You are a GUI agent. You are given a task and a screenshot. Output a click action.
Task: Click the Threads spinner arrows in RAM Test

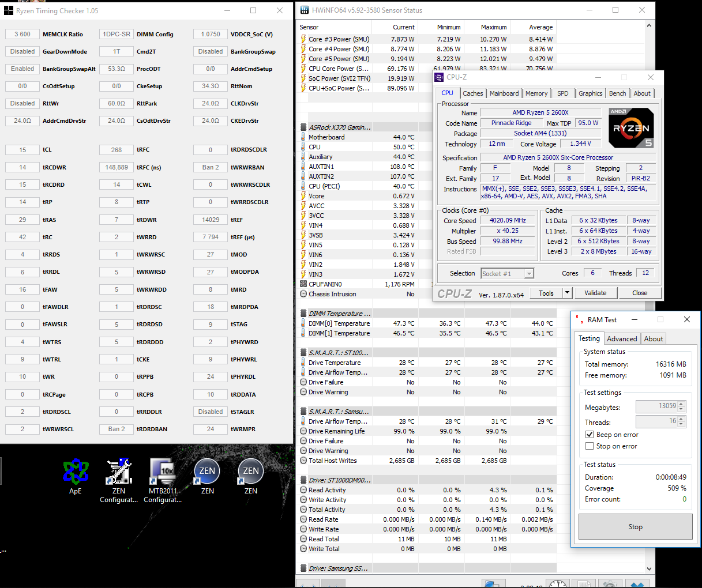tap(681, 422)
